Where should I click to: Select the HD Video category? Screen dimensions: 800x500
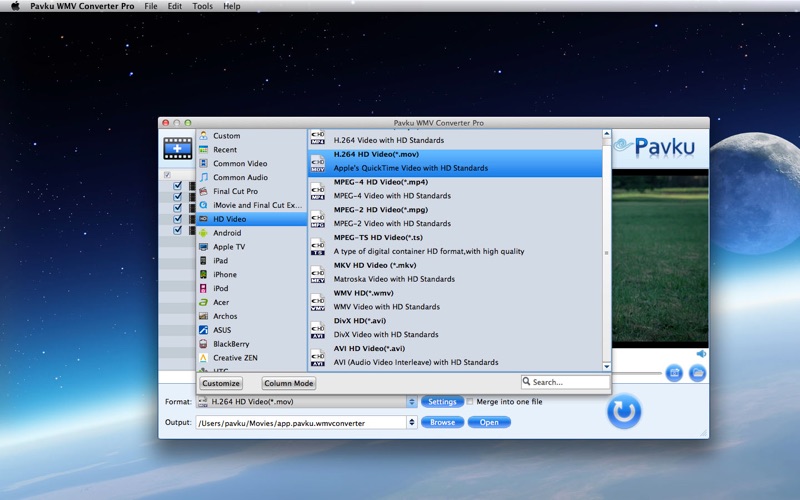(x=252, y=219)
